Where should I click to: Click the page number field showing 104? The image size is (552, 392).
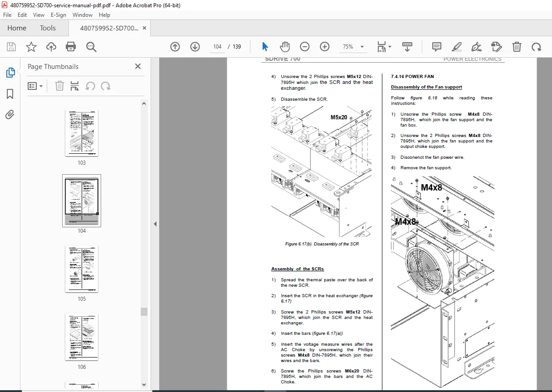click(x=217, y=47)
